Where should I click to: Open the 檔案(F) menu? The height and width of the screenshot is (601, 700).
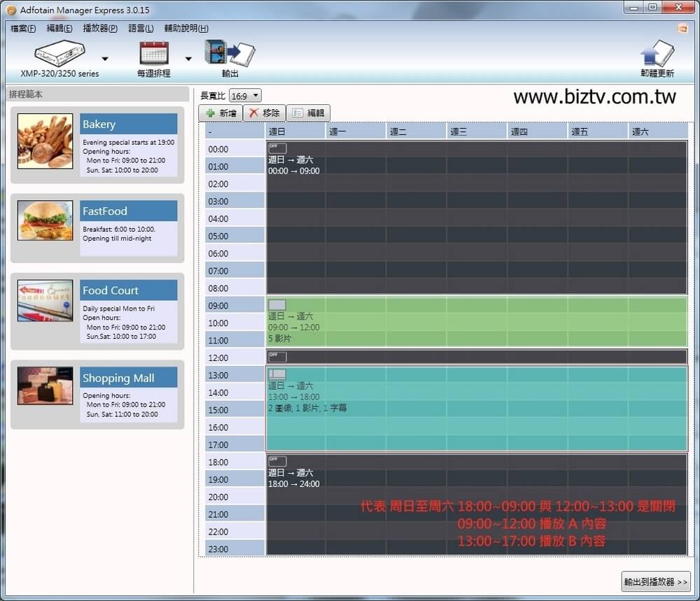point(23,29)
